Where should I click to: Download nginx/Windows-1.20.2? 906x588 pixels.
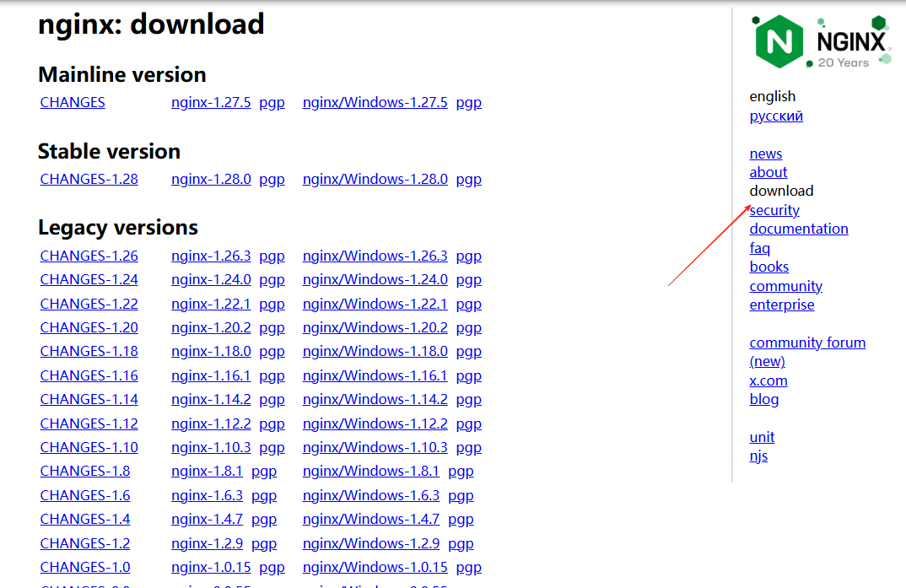(375, 327)
